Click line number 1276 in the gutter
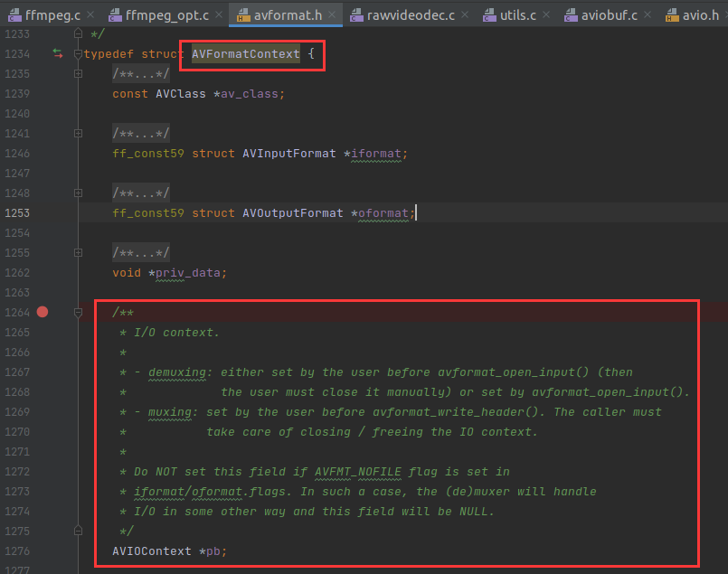This screenshot has height=574, width=728. coord(17,551)
